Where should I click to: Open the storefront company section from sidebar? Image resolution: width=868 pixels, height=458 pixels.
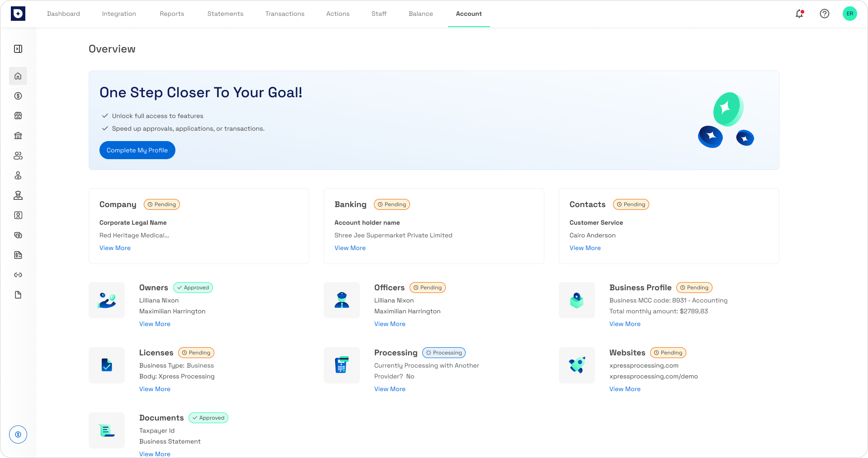tap(18, 116)
